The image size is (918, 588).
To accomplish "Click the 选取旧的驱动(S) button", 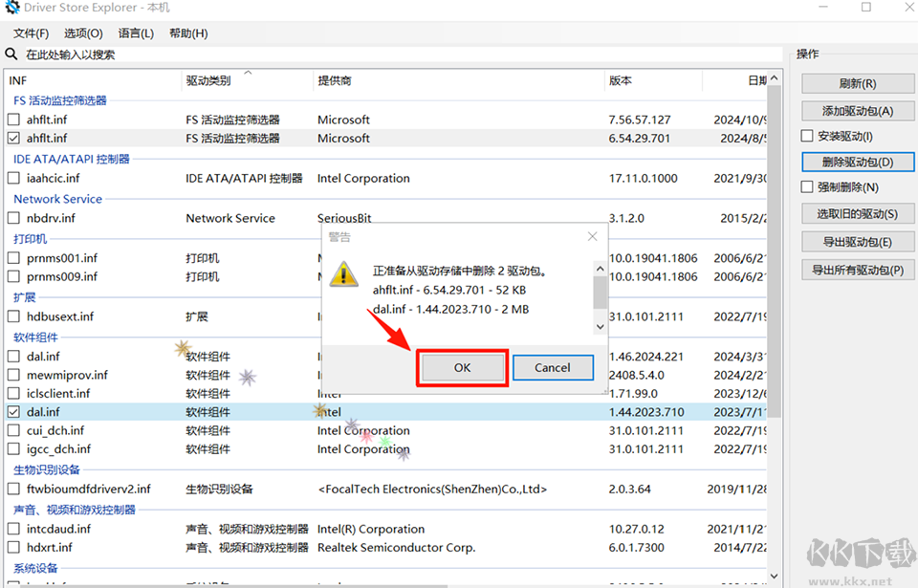I will pos(858,214).
